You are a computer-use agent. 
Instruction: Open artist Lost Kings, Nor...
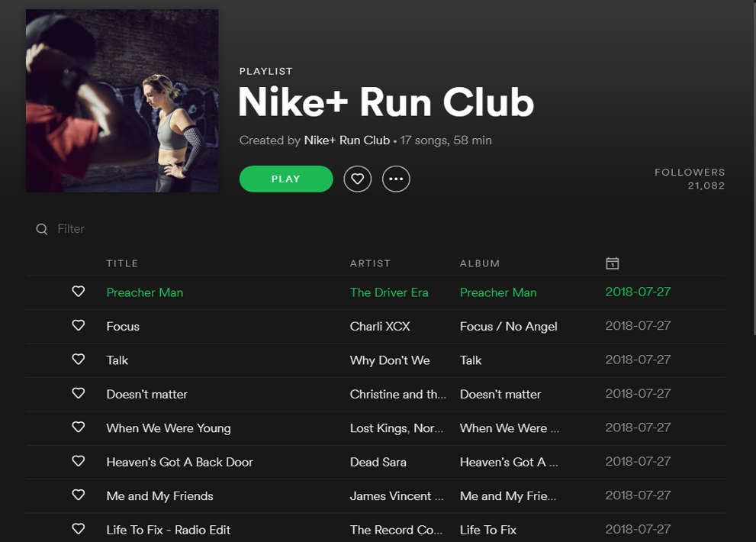[397, 428]
